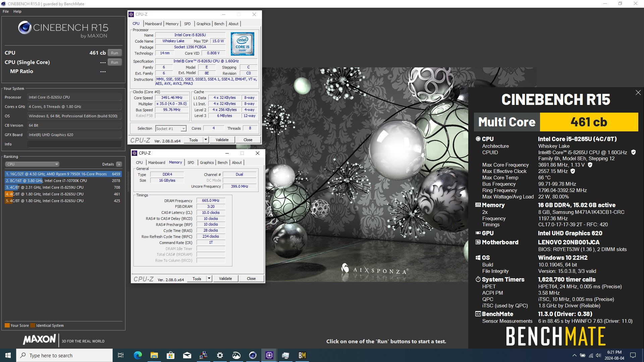Switch to Mainboard tab in upper CPU-Z window

[153, 24]
